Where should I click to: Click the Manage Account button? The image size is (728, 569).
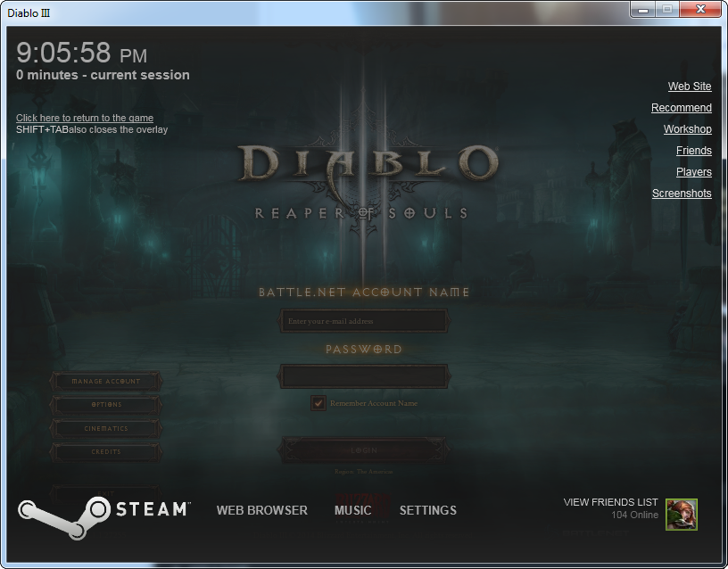coord(106,381)
